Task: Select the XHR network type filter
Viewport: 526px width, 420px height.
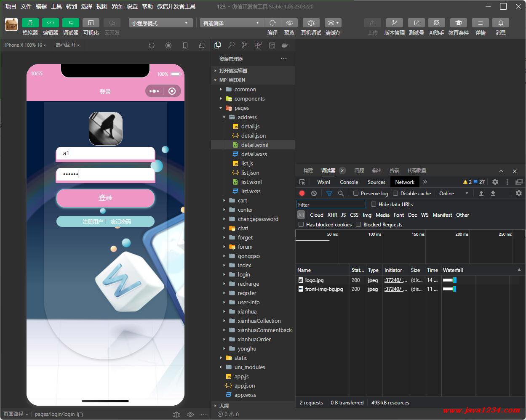Action: (x=332, y=215)
